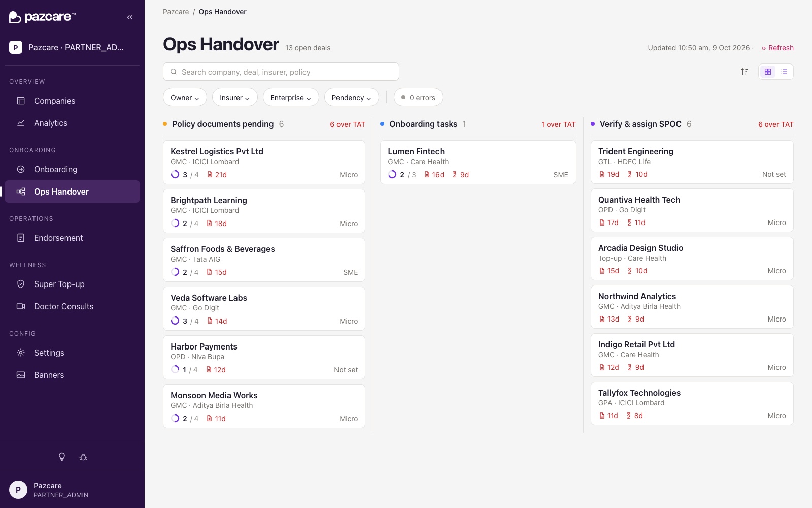The width and height of the screenshot is (812, 508).
Task: Click the Banners image icon
Action: coord(21,375)
